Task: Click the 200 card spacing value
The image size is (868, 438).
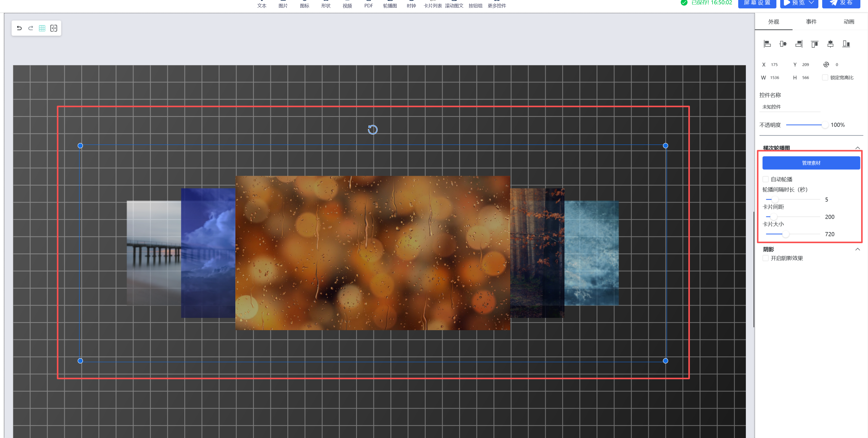Action: pos(830,217)
